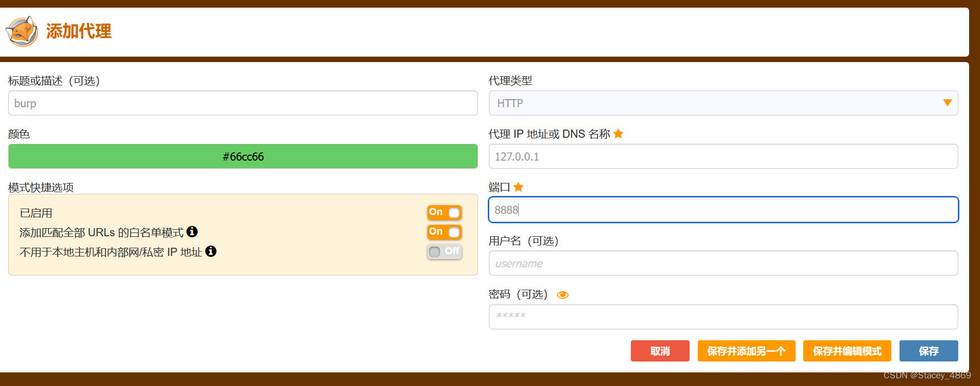
Task: Click the eye icon to reveal password
Action: click(x=563, y=294)
